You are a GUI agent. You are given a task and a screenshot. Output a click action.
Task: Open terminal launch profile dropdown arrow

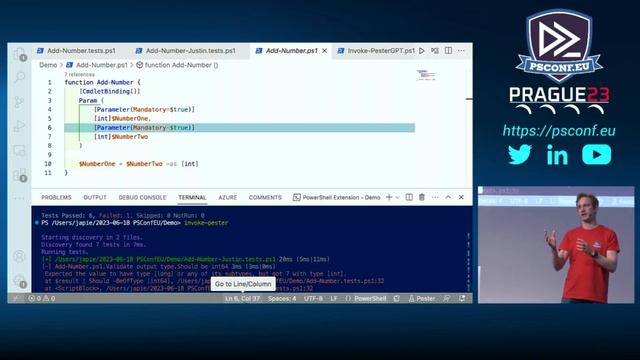(397, 198)
